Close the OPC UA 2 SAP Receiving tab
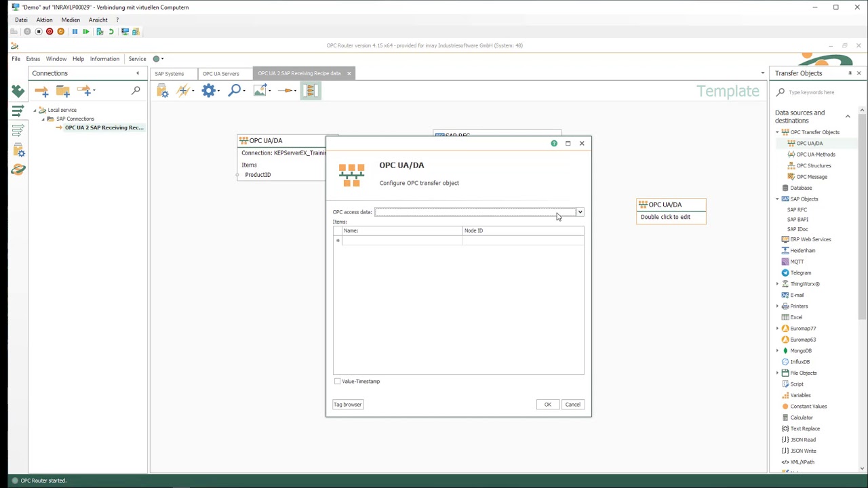The height and width of the screenshot is (488, 868). click(349, 73)
